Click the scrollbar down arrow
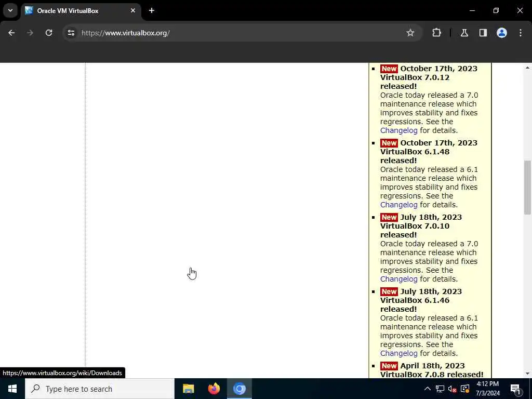This screenshot has height=399, width=532. click(x=527, y=374)
